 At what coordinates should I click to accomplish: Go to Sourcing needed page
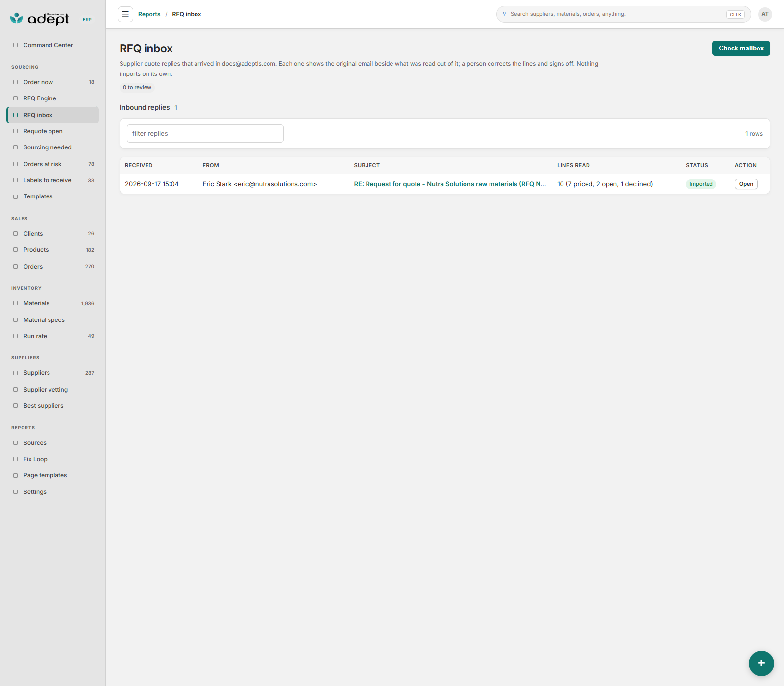[x=53, y=147]
